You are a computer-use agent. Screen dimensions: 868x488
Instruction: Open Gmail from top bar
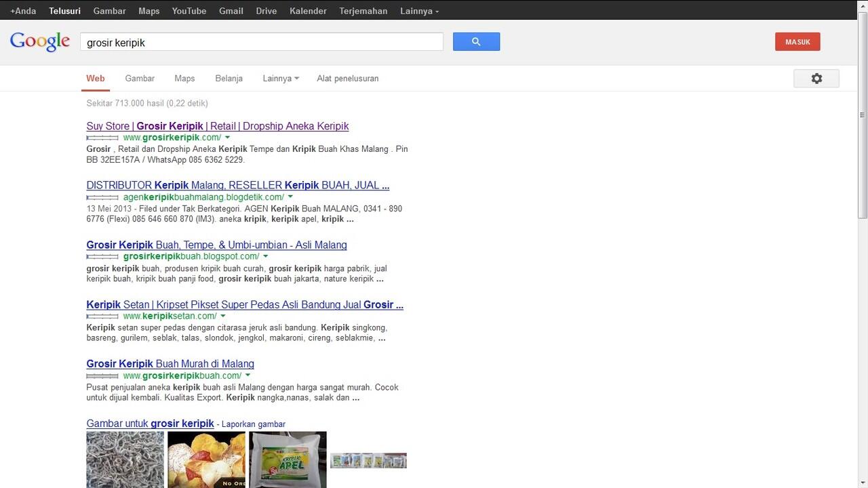(231, 11)
